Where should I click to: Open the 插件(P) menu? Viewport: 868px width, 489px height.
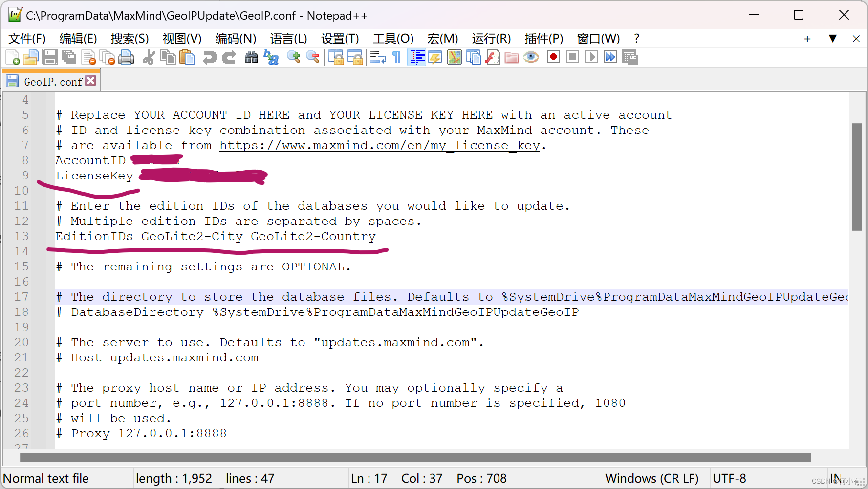(x=543, y=39)
